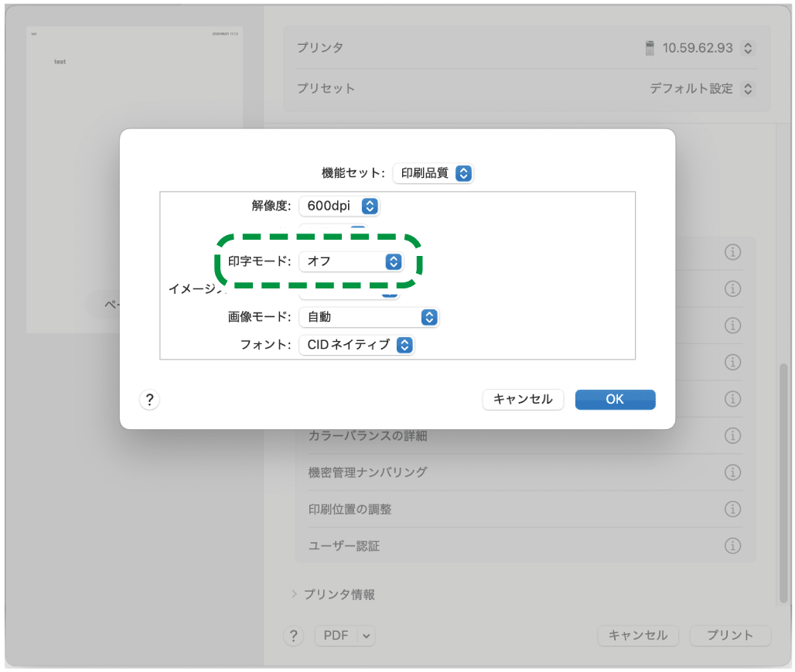795x672 pixels.
Task: Click the info icon next to 印刷位置の調整
Action: click(733, 509)
